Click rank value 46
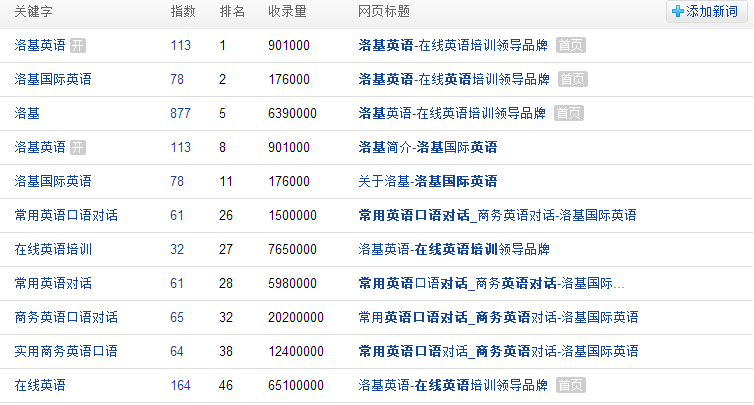Screen dimensions: 754x405 226,386
